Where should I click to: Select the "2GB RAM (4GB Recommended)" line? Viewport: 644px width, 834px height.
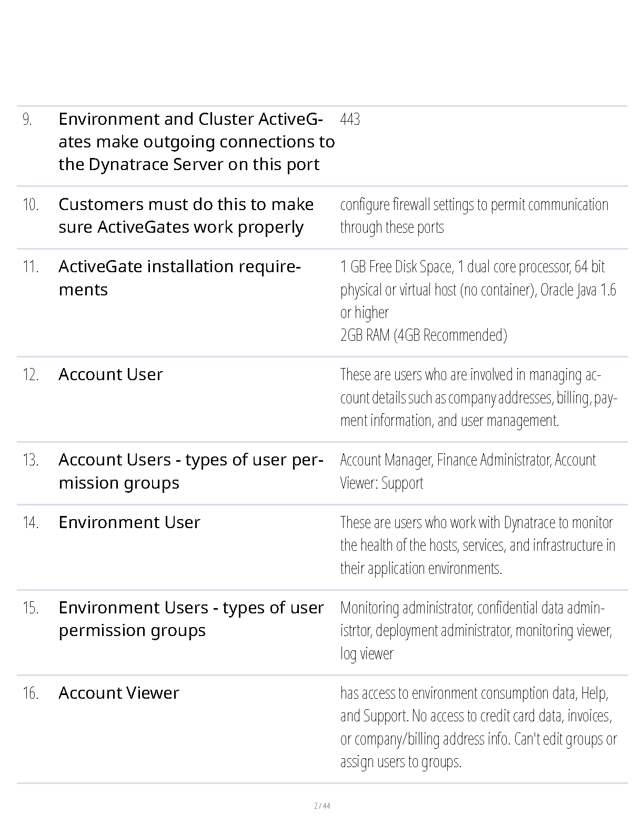click(x=424, y=335)
